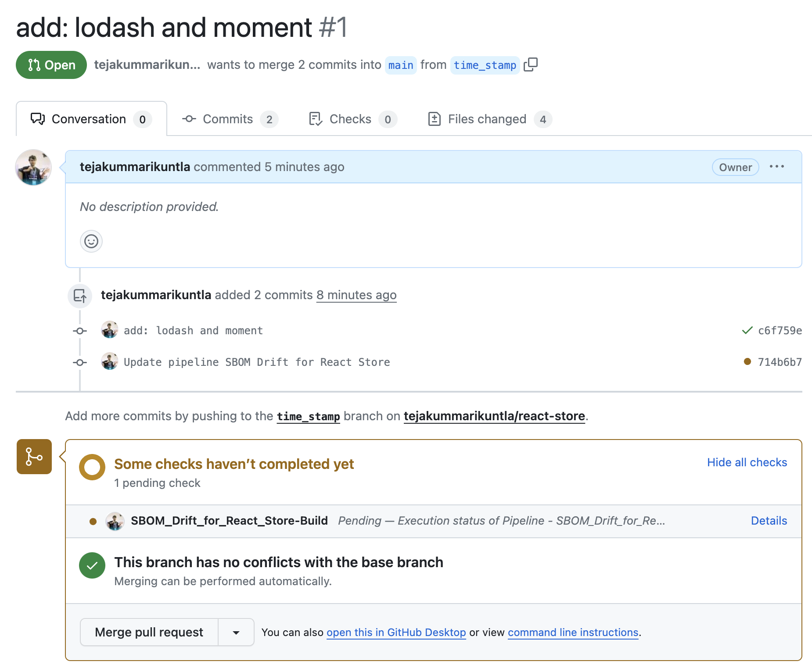The height and width of the screenshot is (672, 812).
Task: Click the avatar beside SBOM_Drift_for_React_Store-Build check
Action: click(x=115, y=521)
